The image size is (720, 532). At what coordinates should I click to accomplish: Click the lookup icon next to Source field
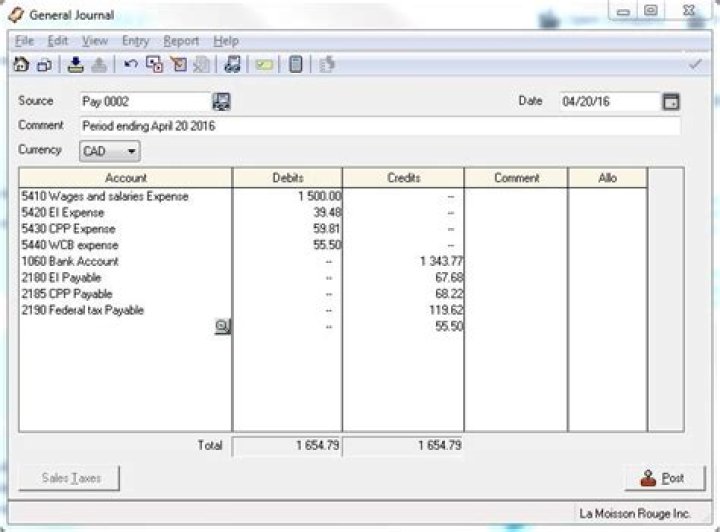[221, 101]
